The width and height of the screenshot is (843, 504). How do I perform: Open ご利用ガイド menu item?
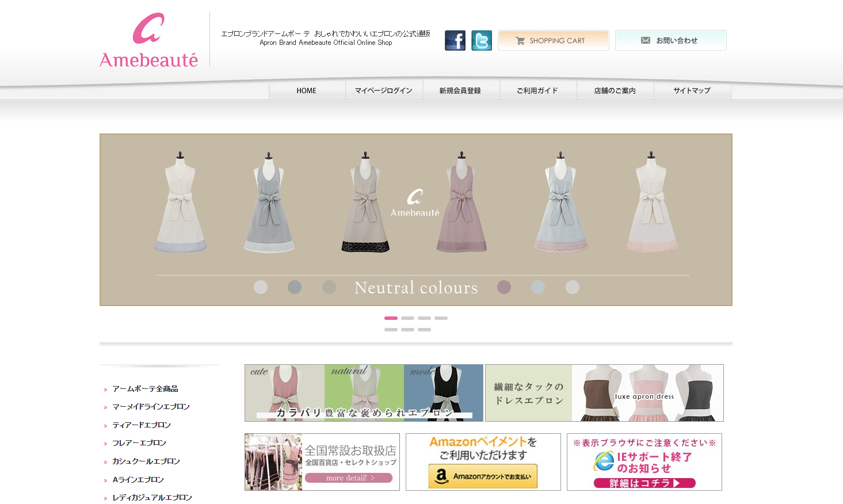click(538, 91)
